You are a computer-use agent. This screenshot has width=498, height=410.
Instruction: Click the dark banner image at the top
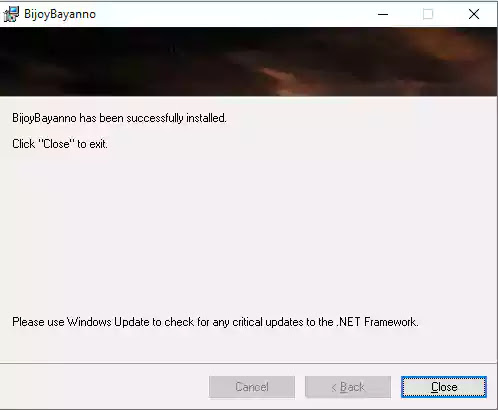point(248,62)
